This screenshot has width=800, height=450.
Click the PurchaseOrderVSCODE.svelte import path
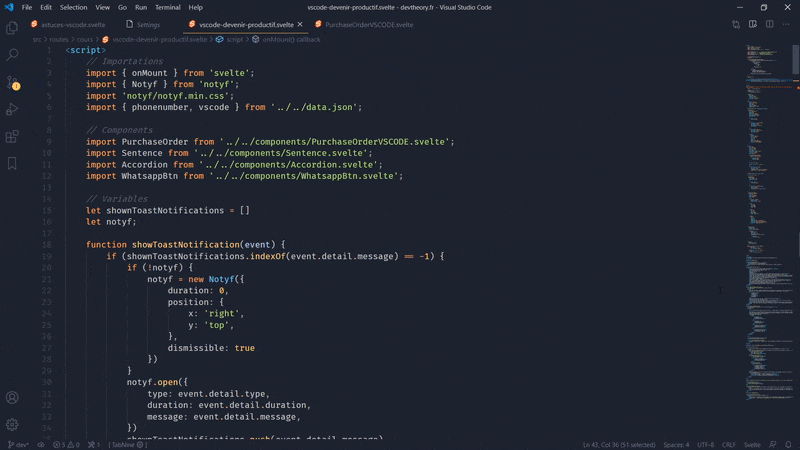334,142
